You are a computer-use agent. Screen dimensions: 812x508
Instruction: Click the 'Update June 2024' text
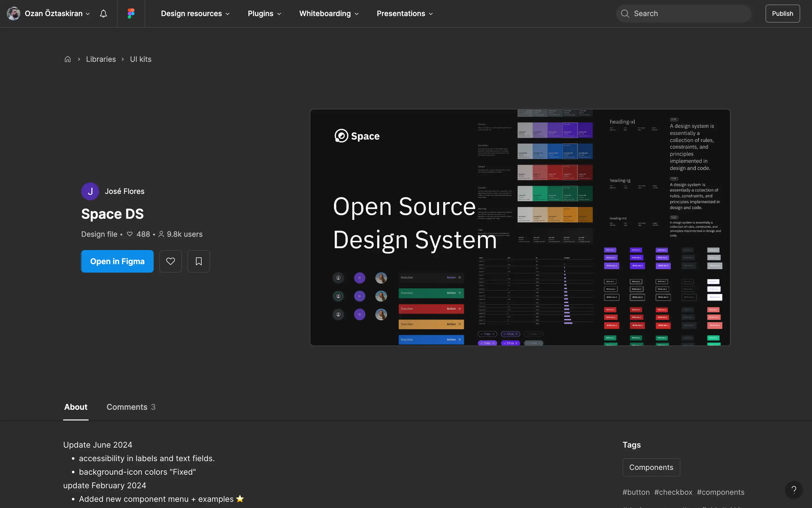point(98,445)
